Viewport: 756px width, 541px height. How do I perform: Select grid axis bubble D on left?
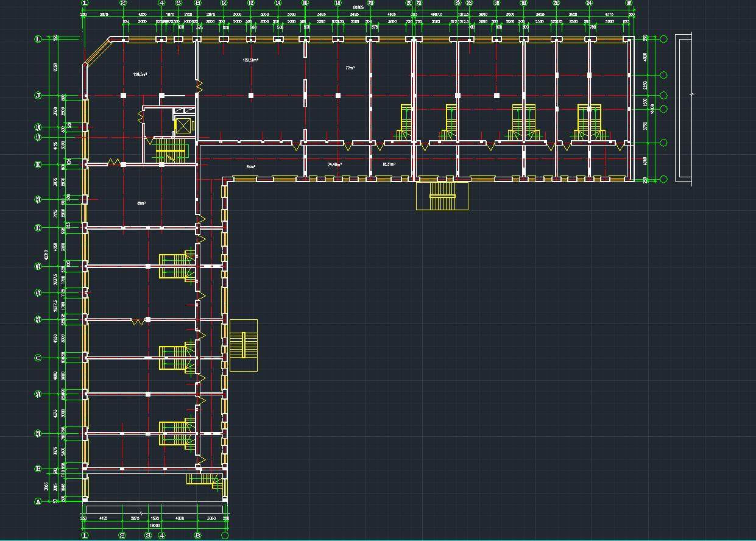point(38,228)
